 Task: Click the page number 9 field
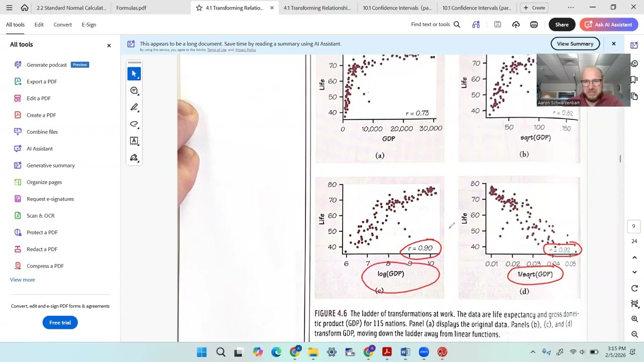(x=633, y=226)
